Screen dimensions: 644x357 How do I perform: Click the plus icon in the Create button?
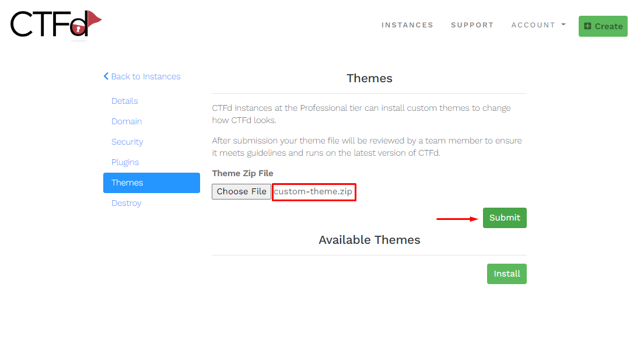(587, 26)
